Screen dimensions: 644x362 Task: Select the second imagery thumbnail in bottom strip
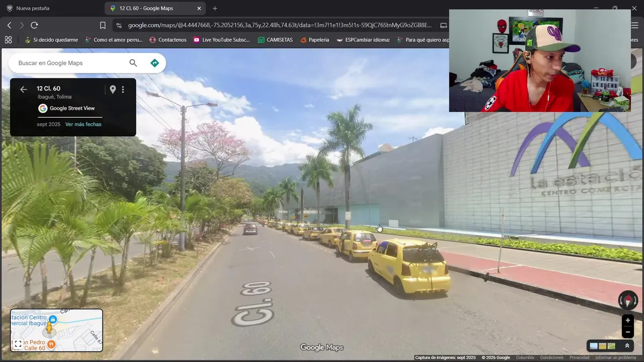602,346
